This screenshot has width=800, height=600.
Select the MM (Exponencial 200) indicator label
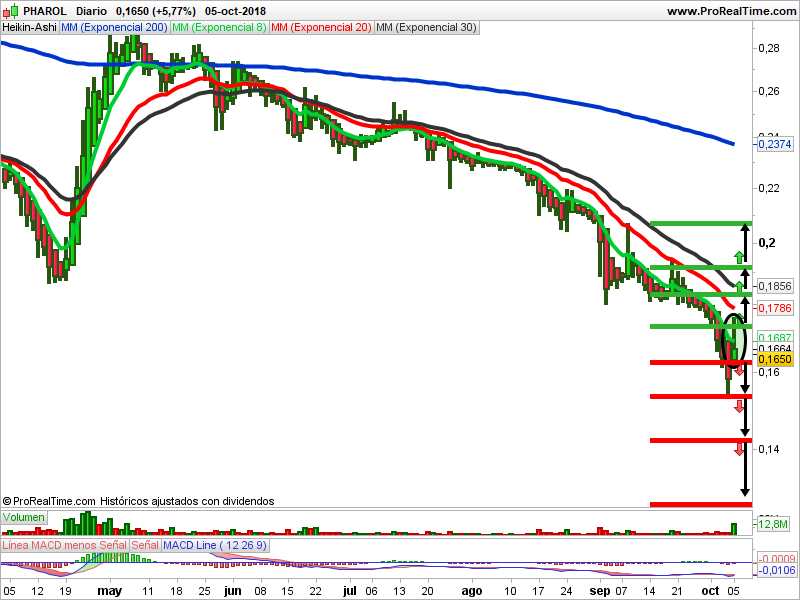tap(114, 28)
